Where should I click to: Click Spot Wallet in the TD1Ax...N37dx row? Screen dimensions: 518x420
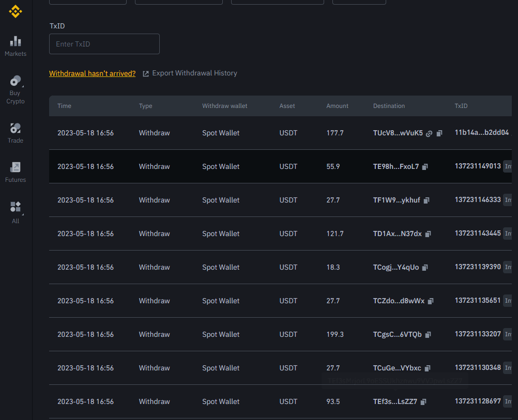point(221,234)
